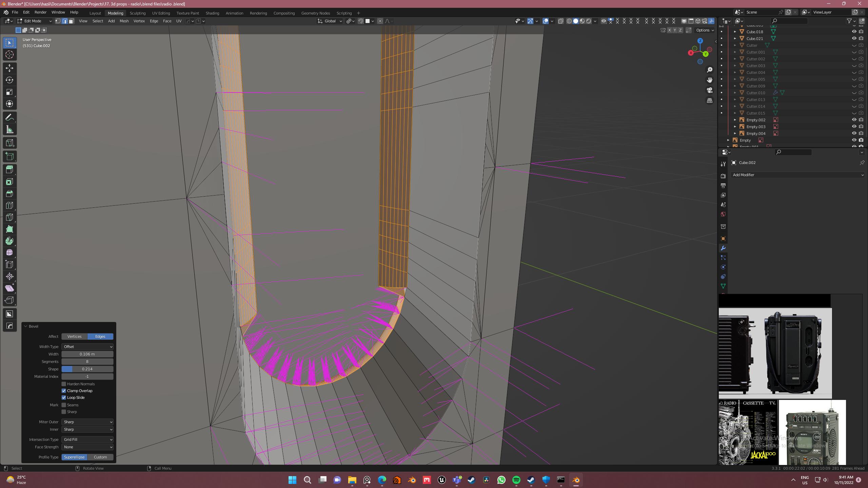Show Cutter.001 with its eye toggle
The width and height of the screenshot is (868, 488).
click(854, 52)
